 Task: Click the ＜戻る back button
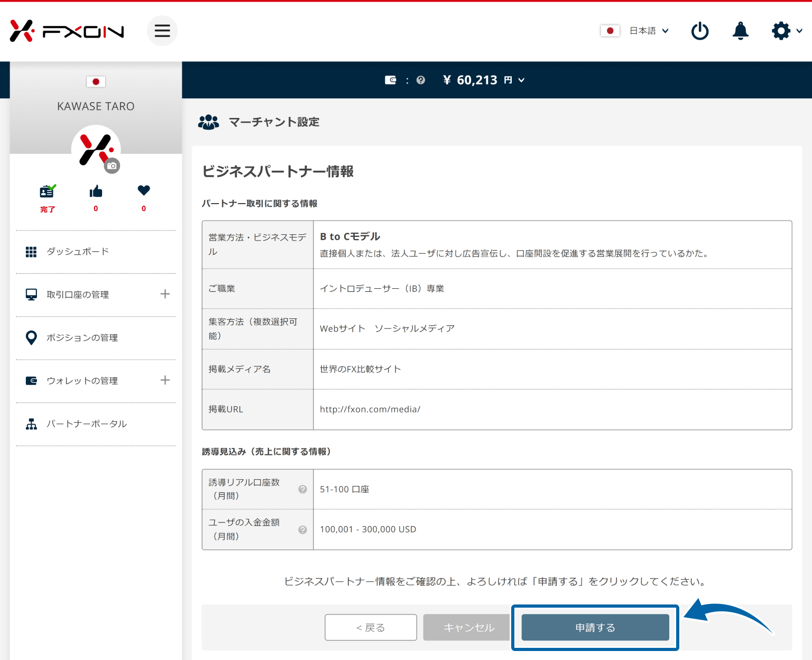[371, 628]
